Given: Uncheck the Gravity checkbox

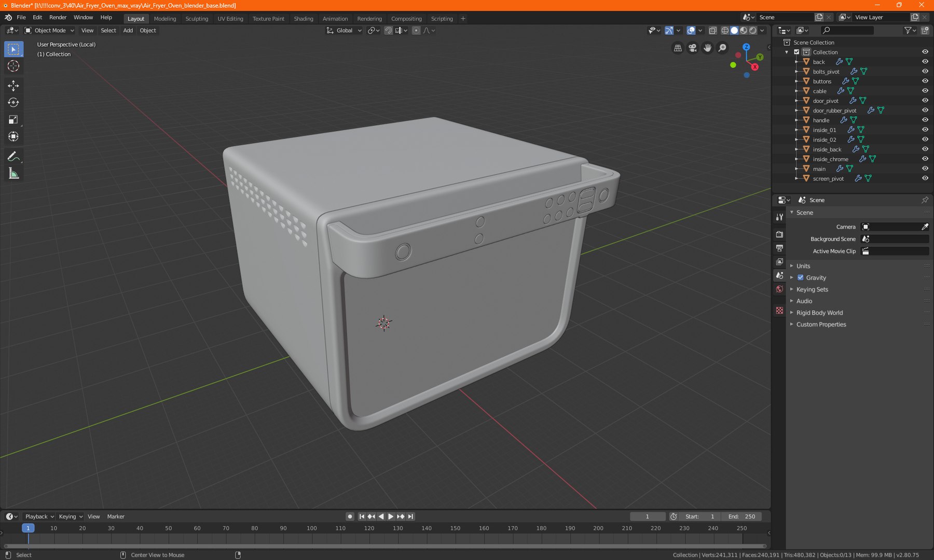Looking at the screenshot, I should click(800, 278).
